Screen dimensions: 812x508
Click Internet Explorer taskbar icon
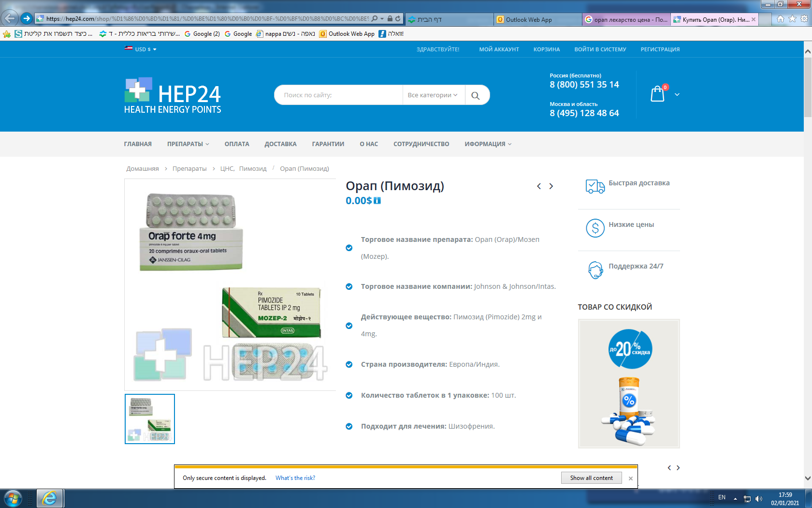click(x=50, y=498)
